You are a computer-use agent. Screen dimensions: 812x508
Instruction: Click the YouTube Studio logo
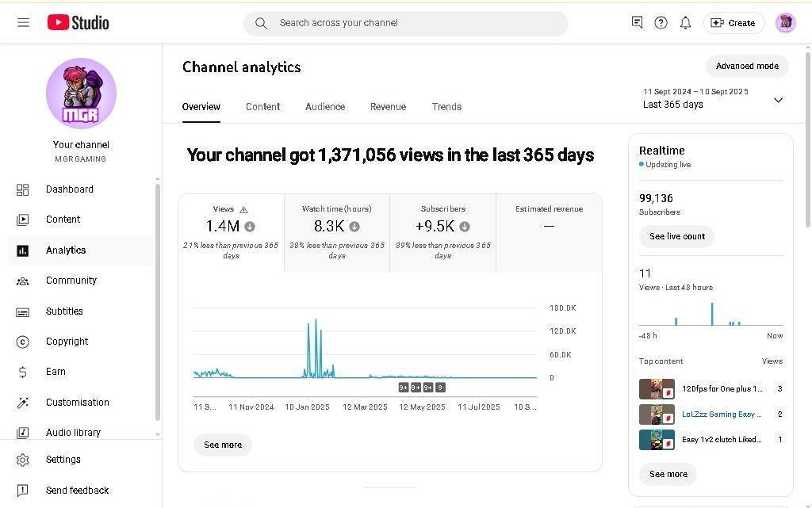(78, 23)
